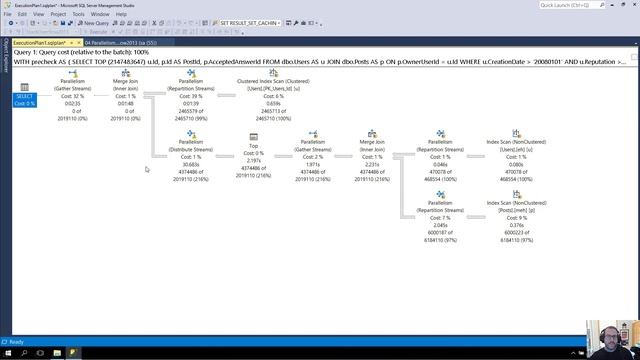Click Merge Join operator showing 0:01:48
640x360 pixels.
click(x=125, y=96)
